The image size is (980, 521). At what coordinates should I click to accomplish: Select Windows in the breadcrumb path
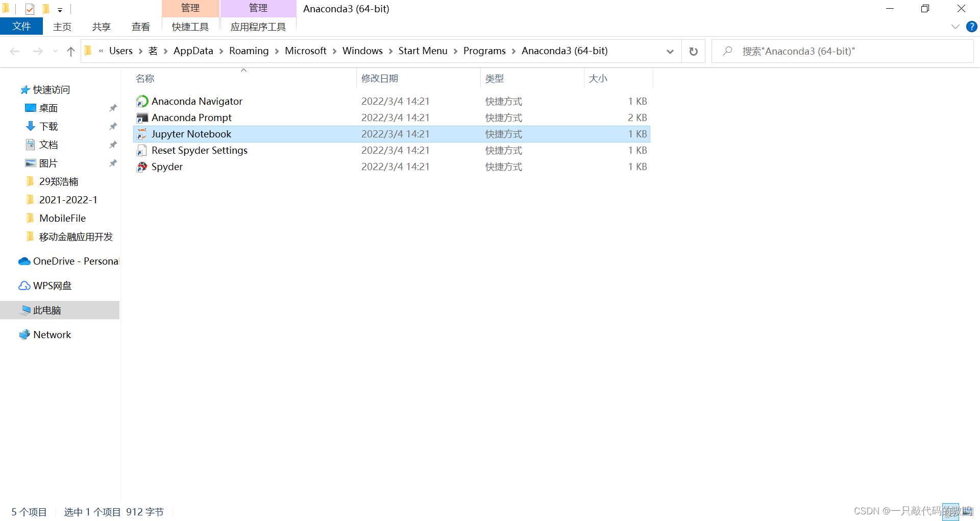[362, 51]
